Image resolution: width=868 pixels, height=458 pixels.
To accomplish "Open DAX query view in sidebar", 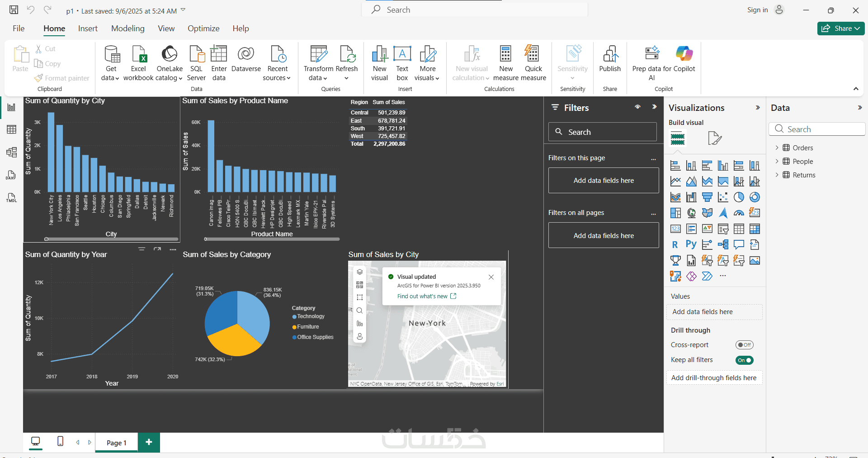I will (x=11, y=175).
